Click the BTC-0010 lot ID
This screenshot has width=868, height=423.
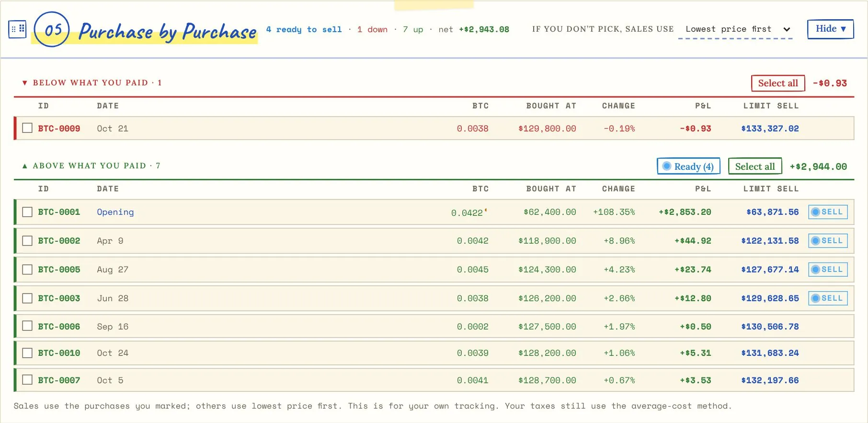pos(59,353)
